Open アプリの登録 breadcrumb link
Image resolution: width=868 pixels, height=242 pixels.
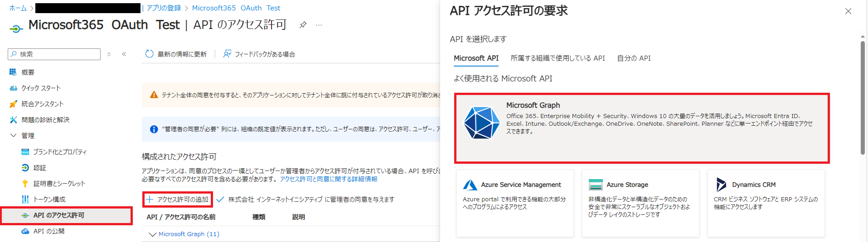(164, 8)
